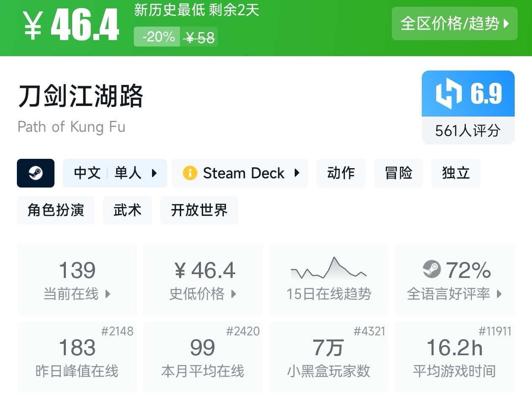Expand the 全语言好评率 review rate arrow
This screenshot has width=532, height=400.
click(x=499, y=294)
